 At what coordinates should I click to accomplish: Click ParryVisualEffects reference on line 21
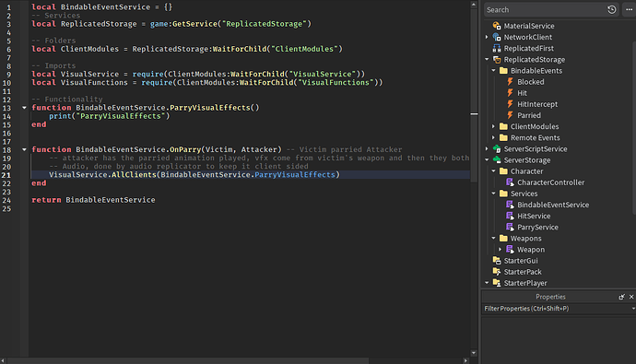pyautogui.click(x=295, y=175)
